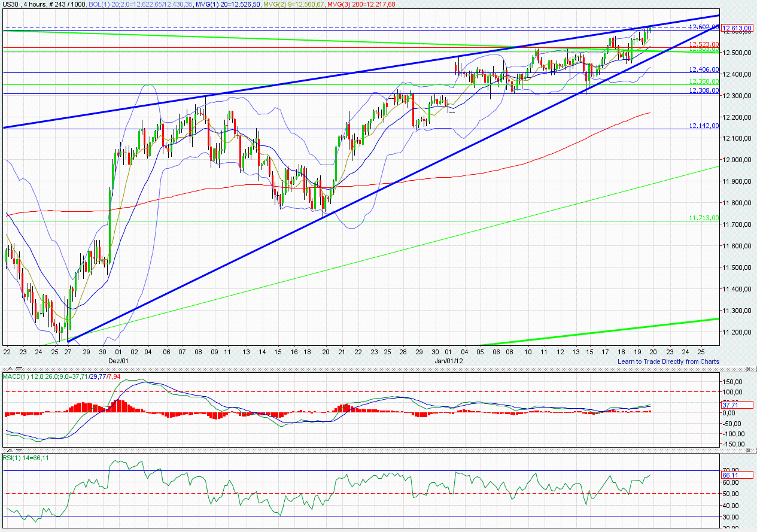The image size is (757, 532).
Task: Click the 12.406,00 resistance price label
Action: [703, 69]
